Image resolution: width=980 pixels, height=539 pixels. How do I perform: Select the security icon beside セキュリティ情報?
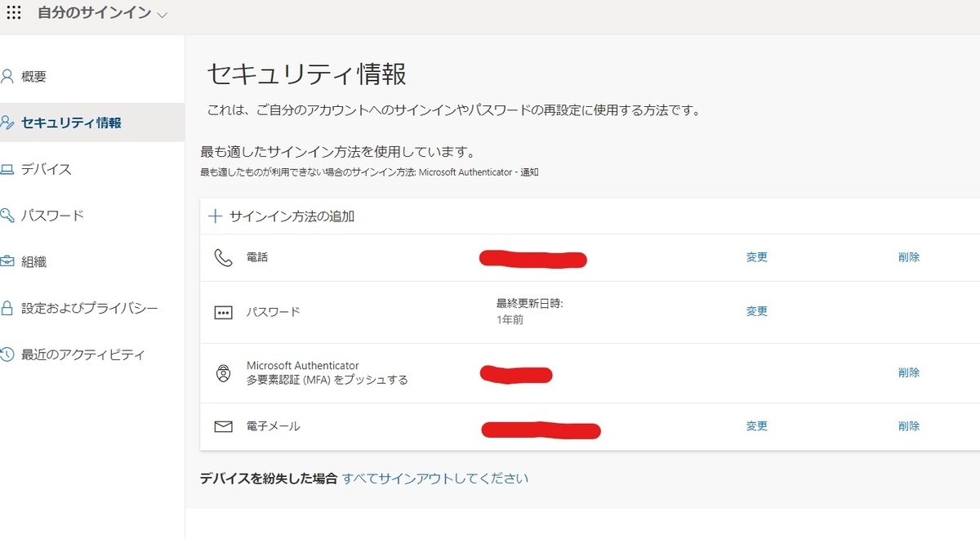point(7,122)
